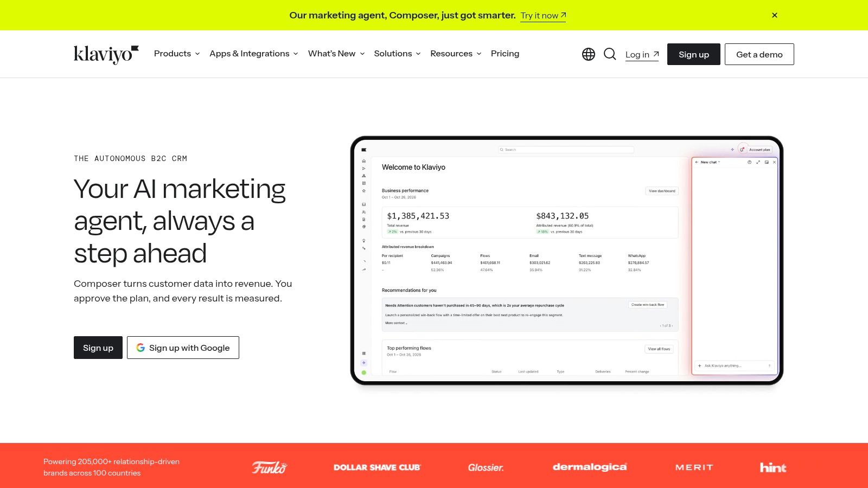This screenshot has width=868, height=488.
Task: Go to the Pricing page
Action: [505, 54]
